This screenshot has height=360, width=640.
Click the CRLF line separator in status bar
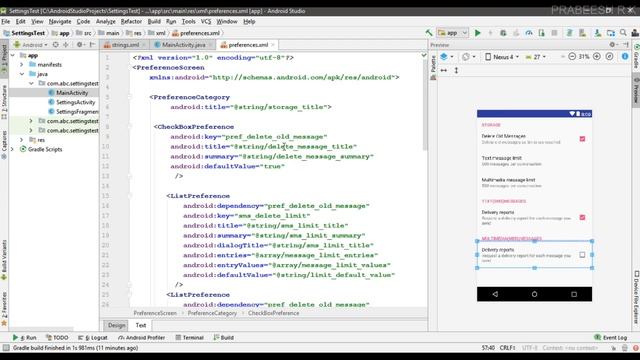507,348
